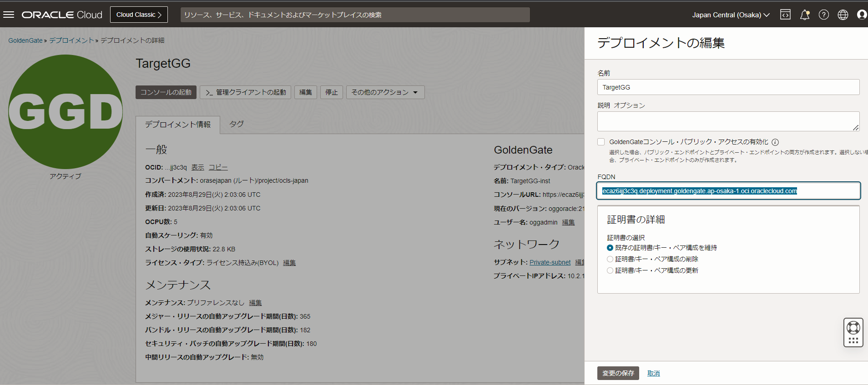
Task: Click コピー link next to OCID
Action: 218,167
